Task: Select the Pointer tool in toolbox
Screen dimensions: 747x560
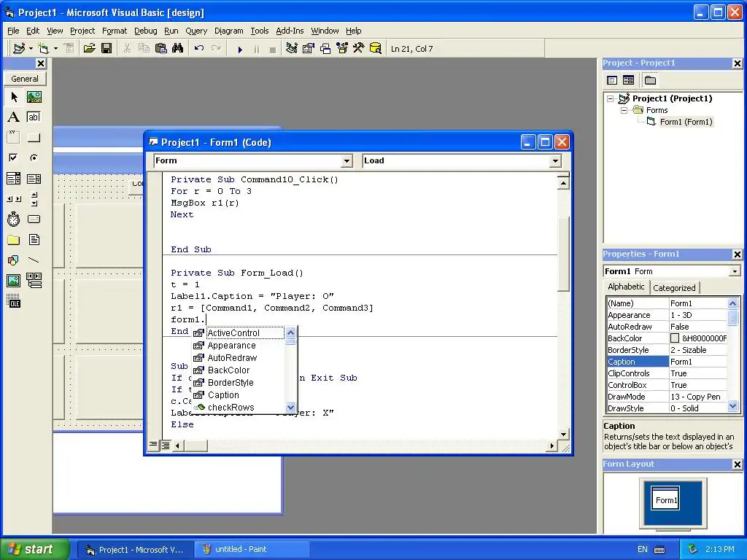Action: (x=13, y=97)
